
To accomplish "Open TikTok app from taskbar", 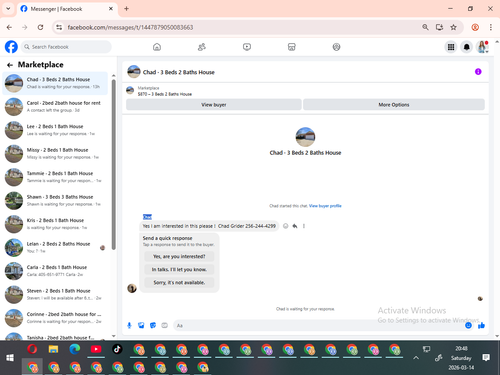I will click(x=117, y=349).
